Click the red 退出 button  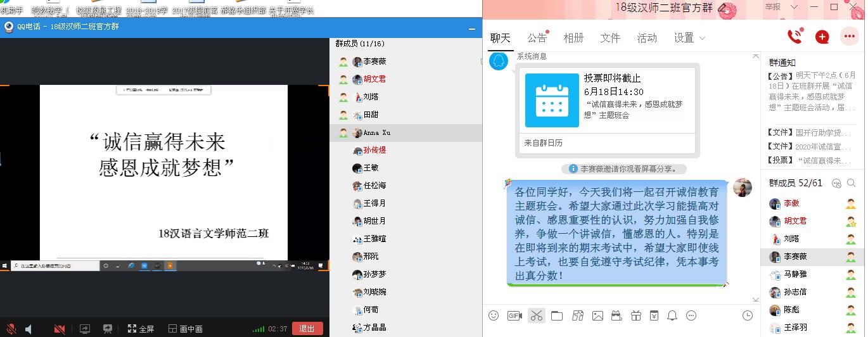(307, 329)
